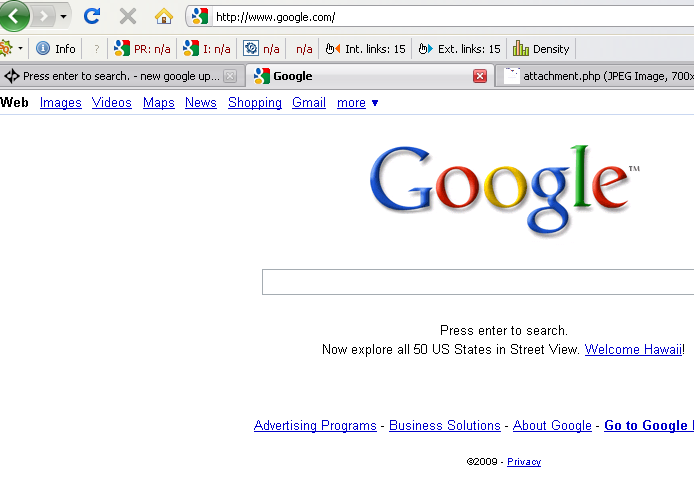The height and width of the screenshot is (495, 694).
Task: Click the Ext. links: 15 indicator
Action: click(x=459, y=49)
